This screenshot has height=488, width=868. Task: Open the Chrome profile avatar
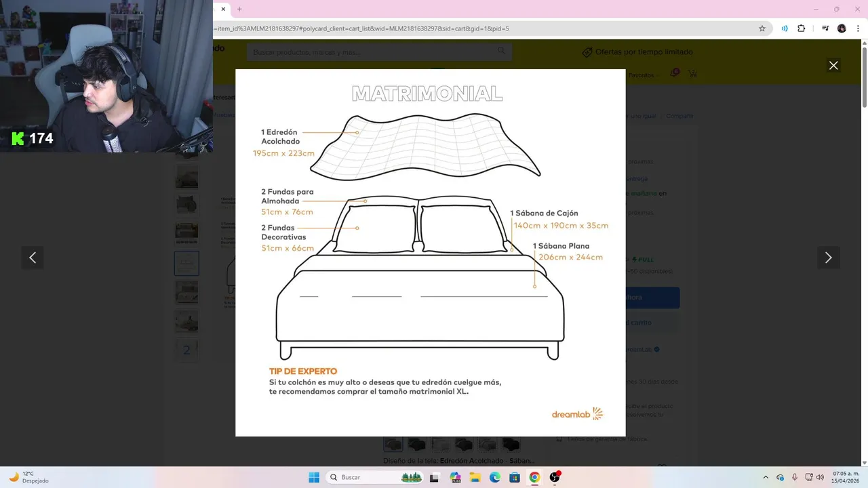(842, 28)
